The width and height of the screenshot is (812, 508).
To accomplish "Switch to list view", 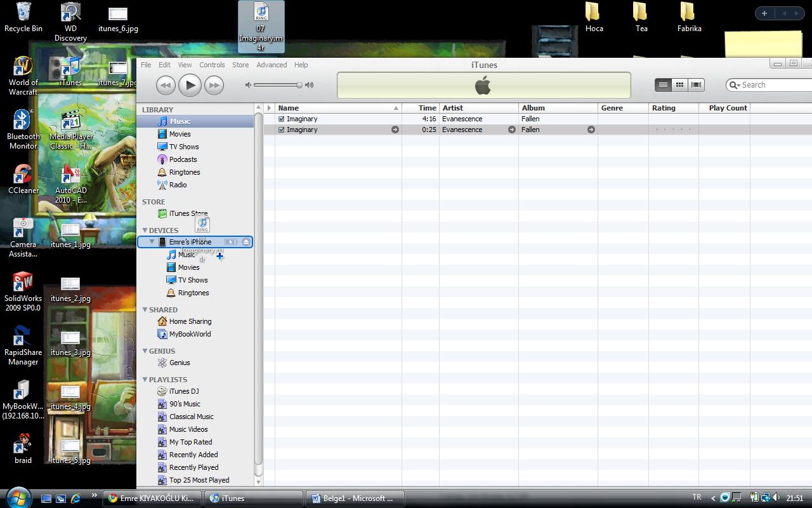I will (x=663, y=84).
